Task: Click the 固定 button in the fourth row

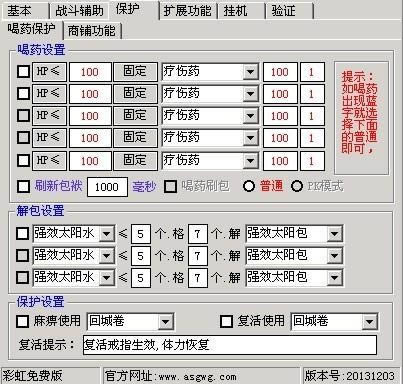Action: (x=135, y=137)
